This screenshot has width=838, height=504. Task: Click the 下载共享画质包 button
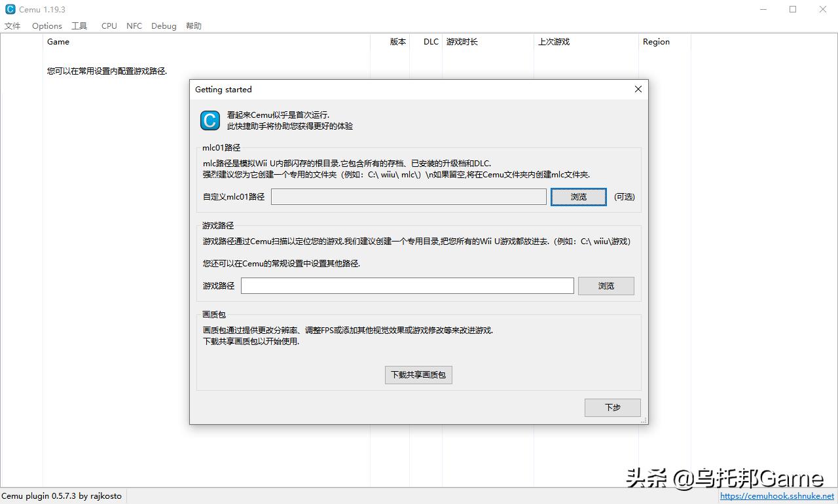[x=418, y=374]
